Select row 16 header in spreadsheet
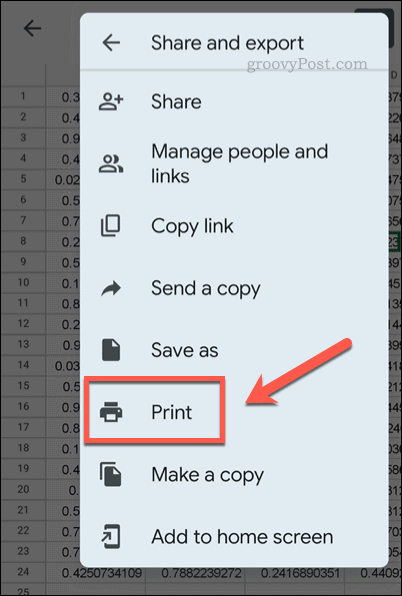The image size is (402, 596). pos(23,406)
